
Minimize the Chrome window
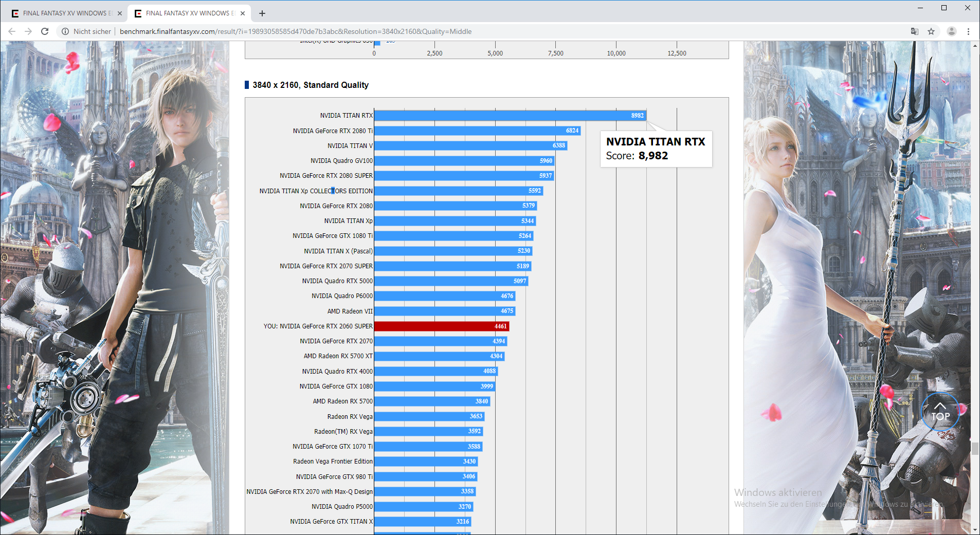pyautogui.click(x=920, y=8)
